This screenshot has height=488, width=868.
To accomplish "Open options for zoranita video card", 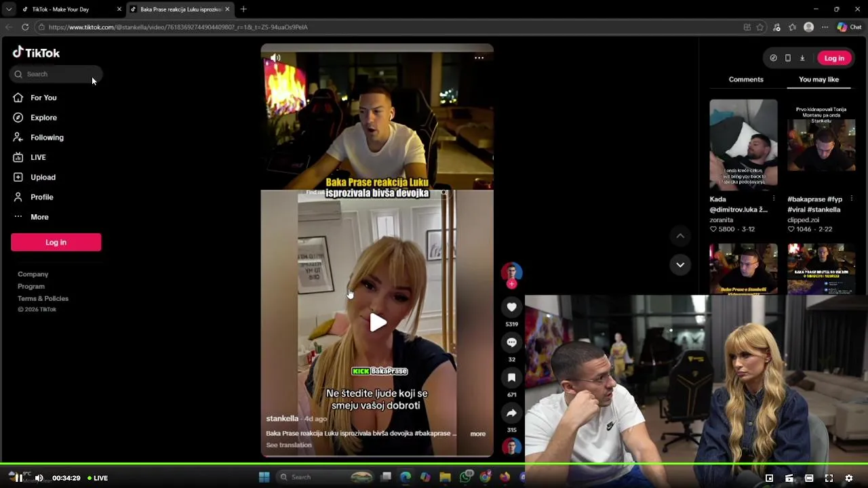I will click(x=774, y=199).
